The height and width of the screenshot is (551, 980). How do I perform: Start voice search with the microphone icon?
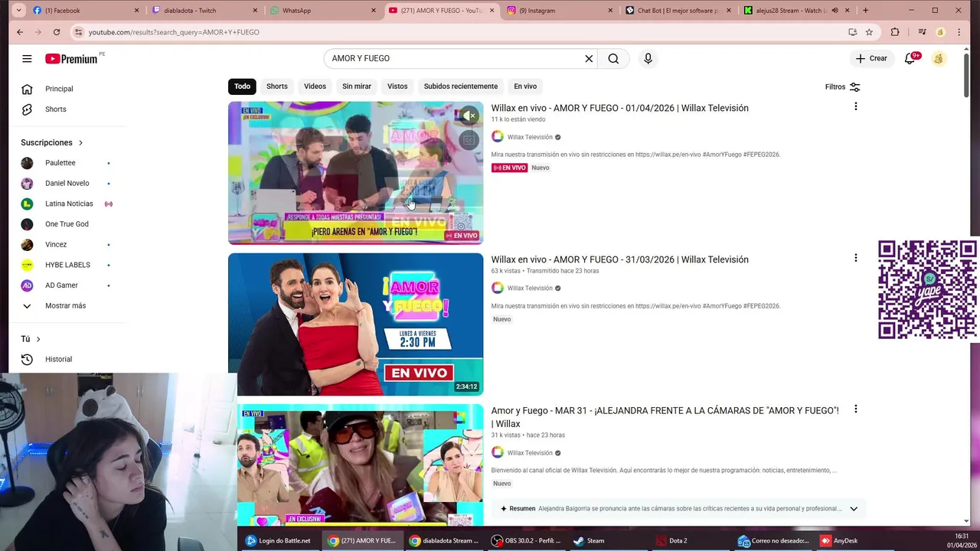(x=648, y=59)
